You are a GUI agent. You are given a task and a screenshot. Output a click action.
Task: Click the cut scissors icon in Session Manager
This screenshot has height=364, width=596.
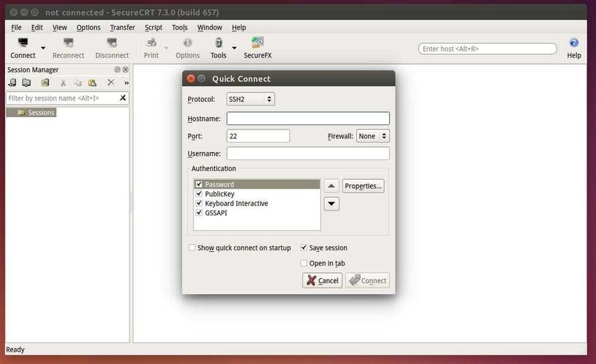pos(63,82)
